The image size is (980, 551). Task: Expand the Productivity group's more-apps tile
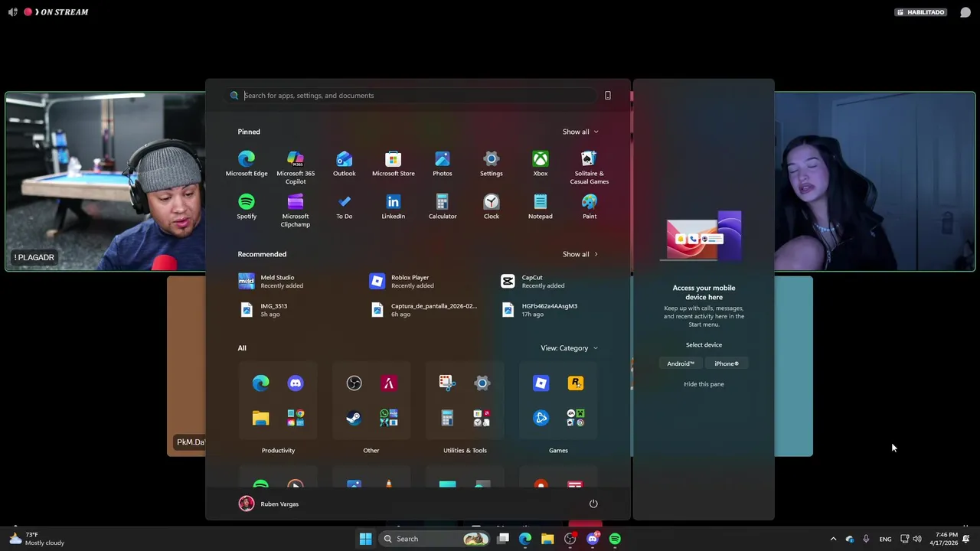(296, 418)
